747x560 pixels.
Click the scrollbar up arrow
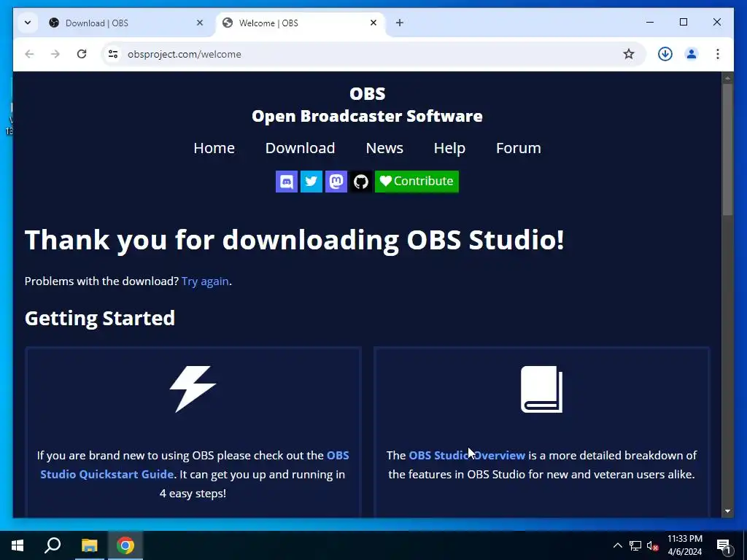coord(727,77)
